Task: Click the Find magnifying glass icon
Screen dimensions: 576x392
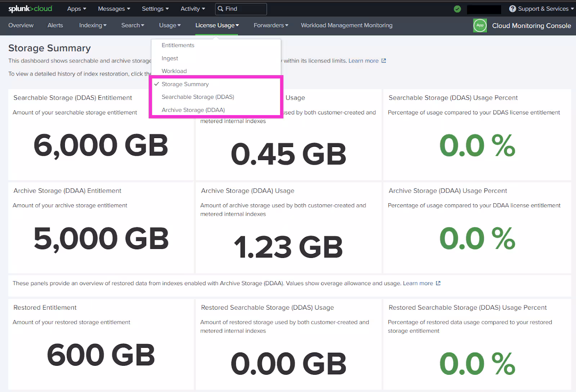Action: click(x=221, y=9)
